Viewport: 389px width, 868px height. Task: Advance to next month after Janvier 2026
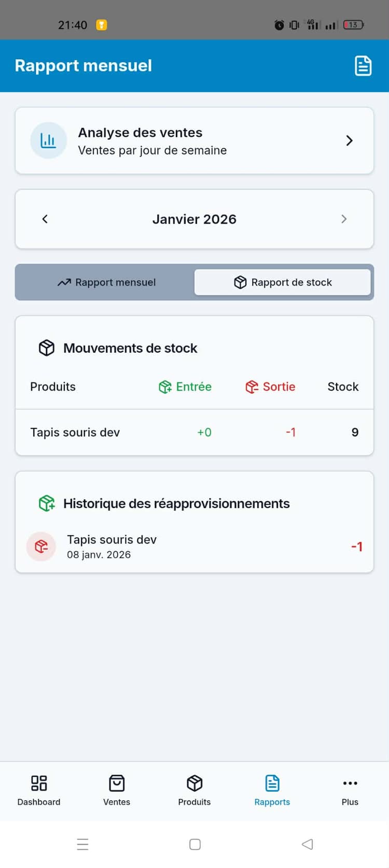click(x=344, y=219)
